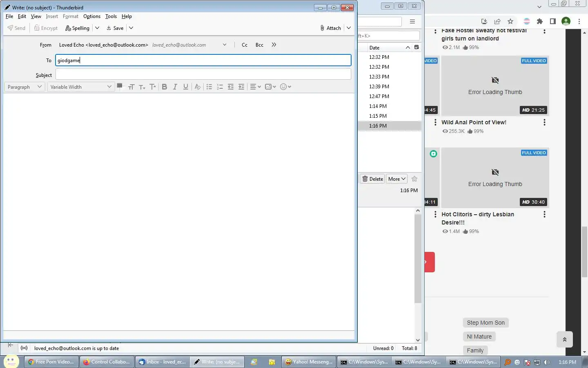The width and height of the screenshot is (588, 368).
Task: Apply numbered list
Action: pos(220,87)
